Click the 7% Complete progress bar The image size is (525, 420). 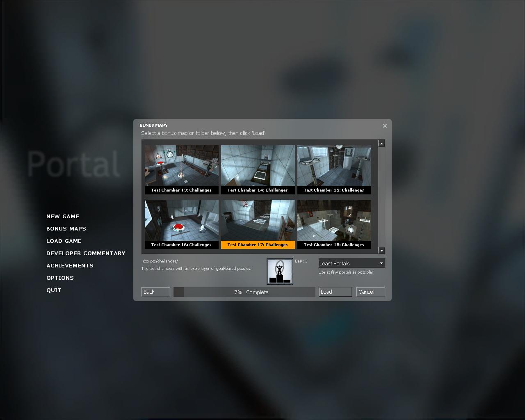point(244,292)
